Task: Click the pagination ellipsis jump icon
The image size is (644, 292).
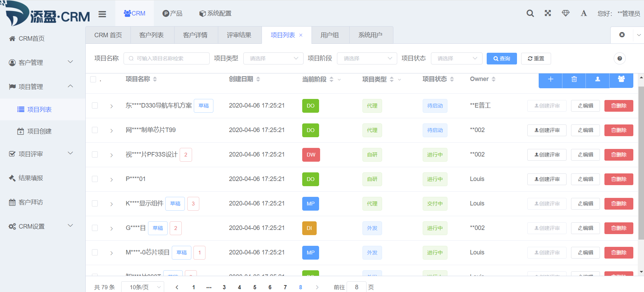Action: click(x=209, y=287)
